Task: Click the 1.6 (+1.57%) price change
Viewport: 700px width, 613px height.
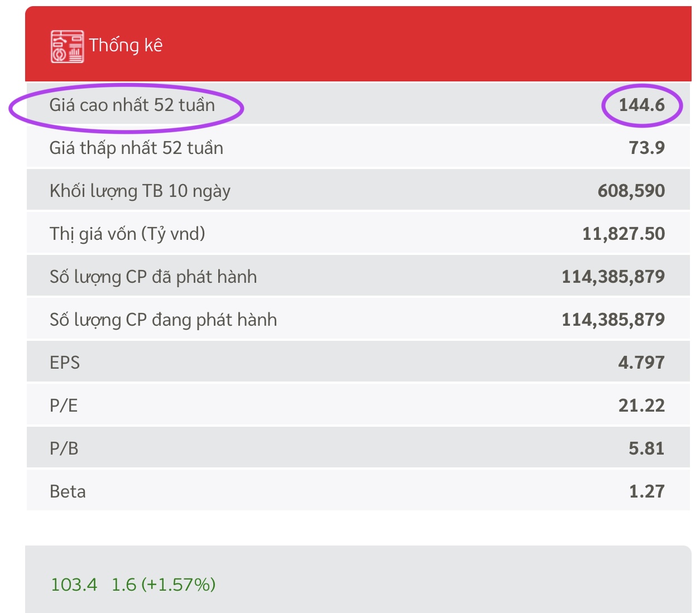Action: pyautogui.click(x=163, y=585)
